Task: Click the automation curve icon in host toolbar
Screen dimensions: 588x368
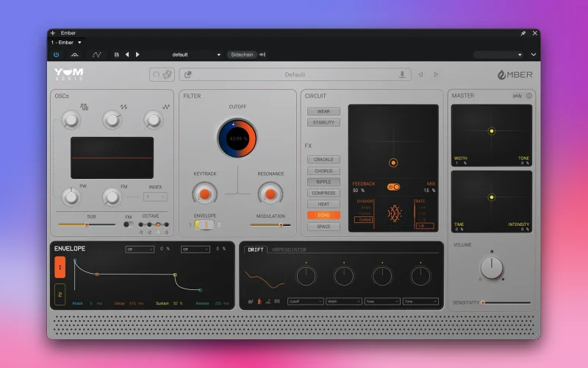Action: (x=97, y=54)
